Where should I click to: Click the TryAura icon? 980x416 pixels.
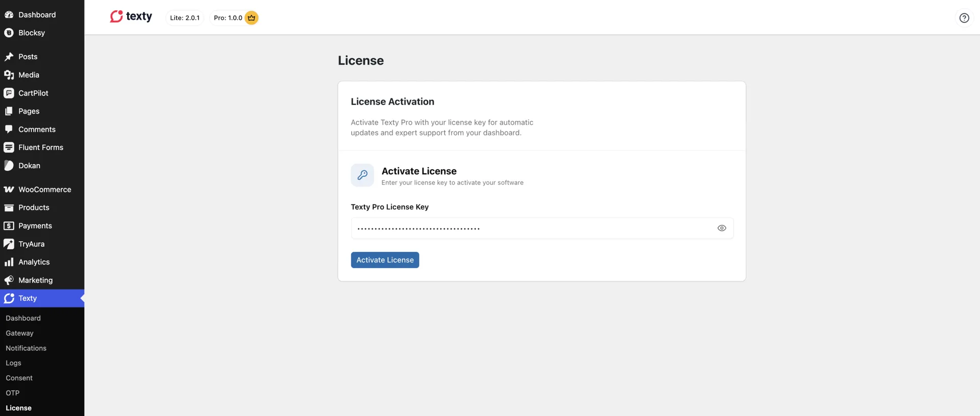9,244
